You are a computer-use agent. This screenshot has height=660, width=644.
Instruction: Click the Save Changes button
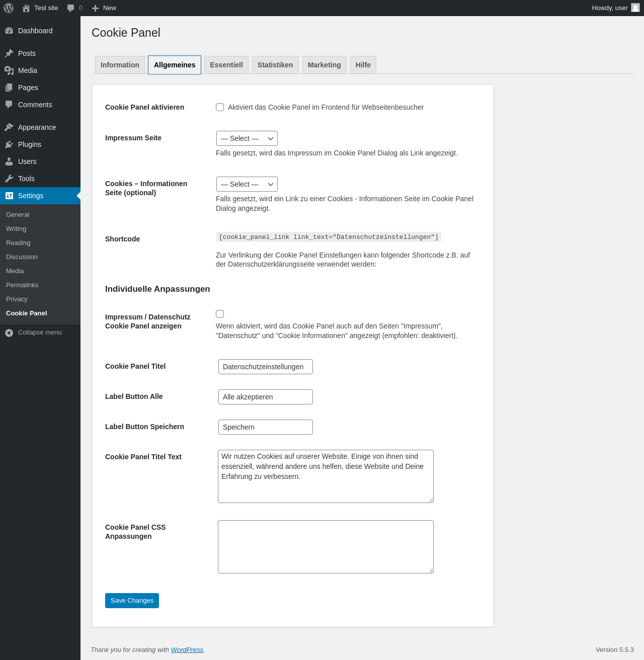click(x=132, y=601)
